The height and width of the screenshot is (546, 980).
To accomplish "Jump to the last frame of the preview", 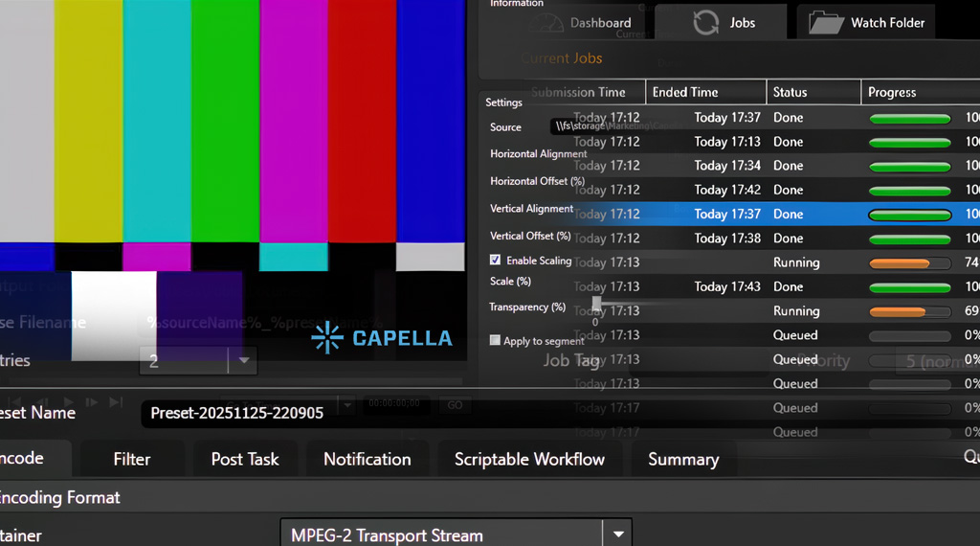I will click(x=116, y=403).
